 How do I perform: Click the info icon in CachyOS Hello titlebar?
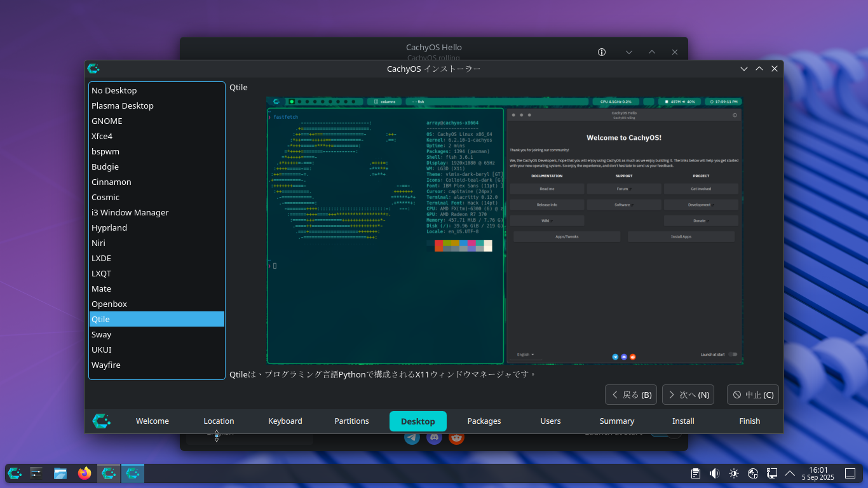click(602, 52)
